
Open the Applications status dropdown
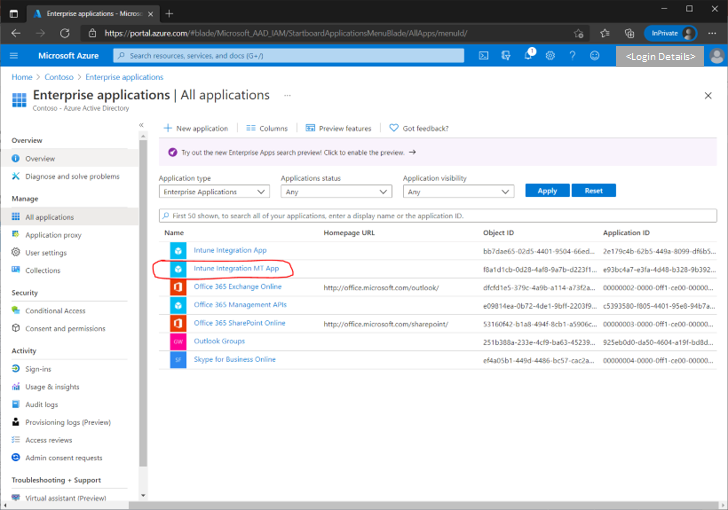pos(336,191)
